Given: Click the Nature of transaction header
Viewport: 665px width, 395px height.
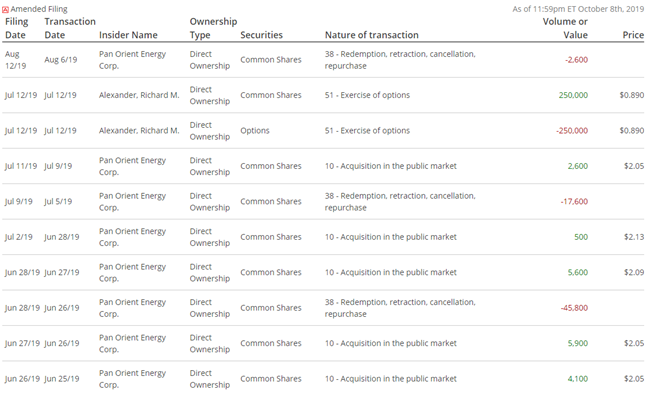Looking at the screenshot, I should point(372,35).
